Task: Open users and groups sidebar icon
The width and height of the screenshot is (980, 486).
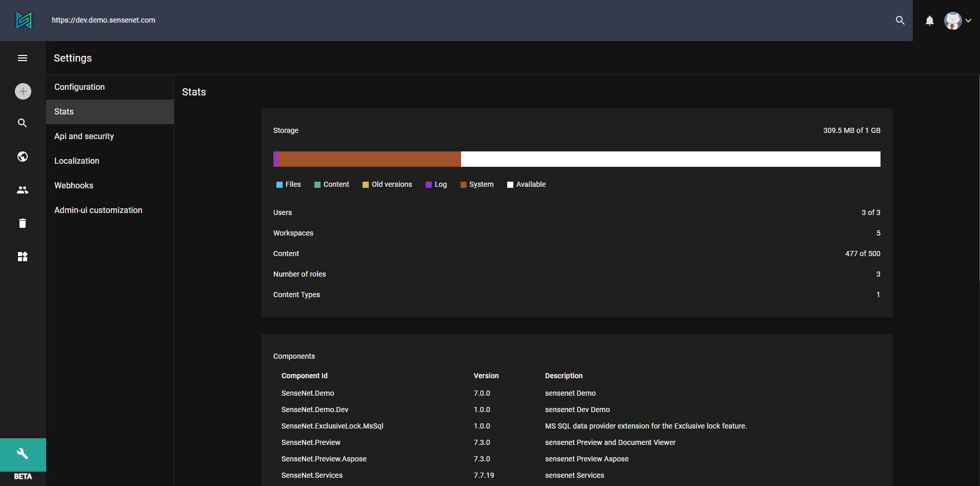Action: [x=23, y=190]
